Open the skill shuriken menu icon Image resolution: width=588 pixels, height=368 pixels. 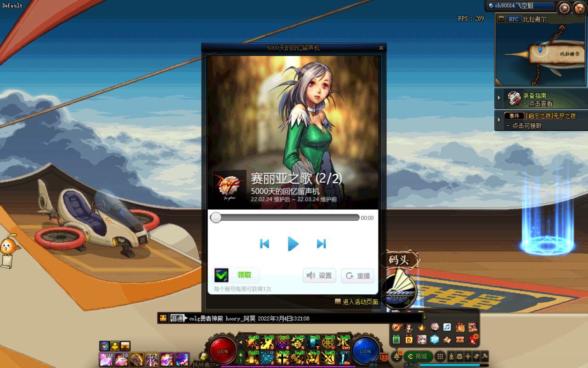(468, 356)
